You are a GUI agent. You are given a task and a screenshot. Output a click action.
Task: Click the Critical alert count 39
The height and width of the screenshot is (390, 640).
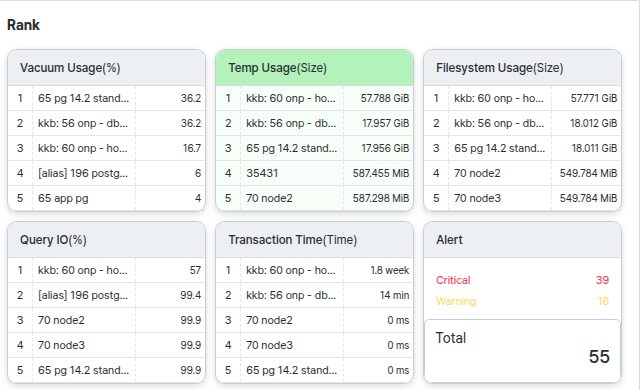[602, 280]
